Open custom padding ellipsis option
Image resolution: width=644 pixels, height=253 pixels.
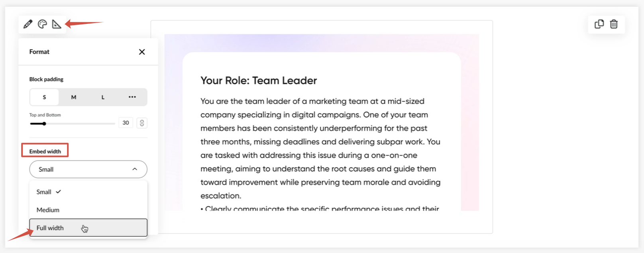[x=132, y=97]
